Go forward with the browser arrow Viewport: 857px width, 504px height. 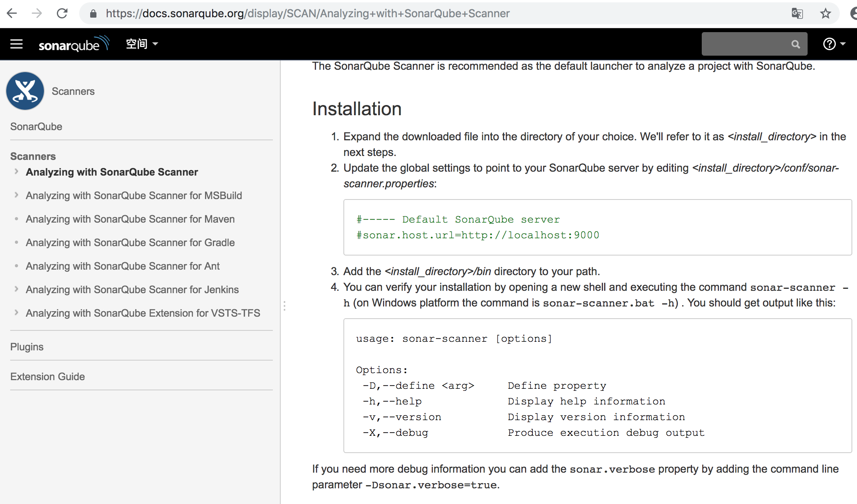tap(37, 13)
